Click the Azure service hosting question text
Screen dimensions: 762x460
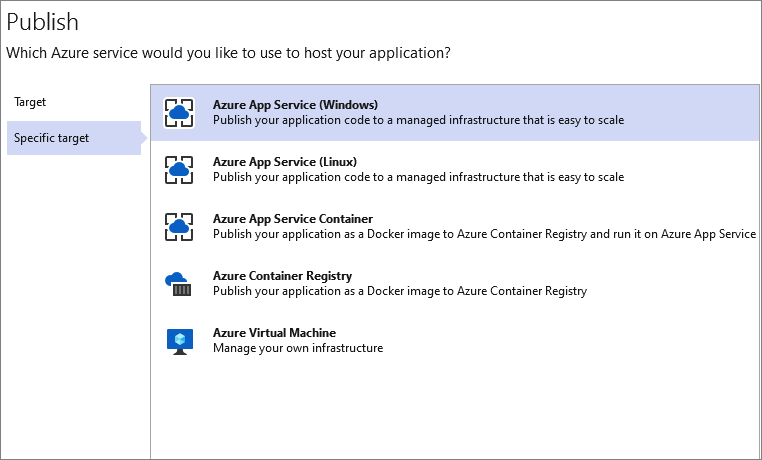tap(228, 52)
